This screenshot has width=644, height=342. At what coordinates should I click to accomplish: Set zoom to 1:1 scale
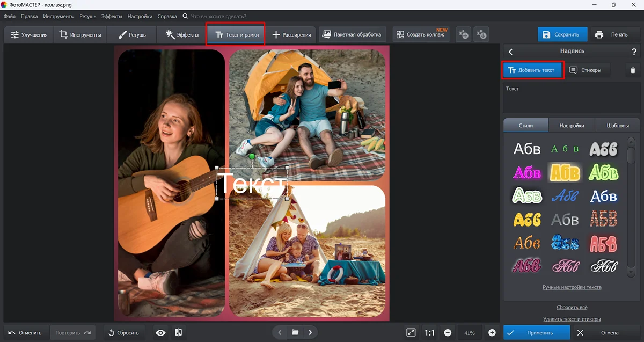coord(429,333)
